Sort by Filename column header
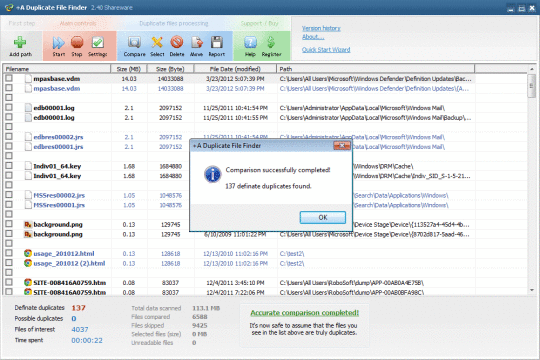540x360 pixels. pyautogui.click(x=57, y=69)
